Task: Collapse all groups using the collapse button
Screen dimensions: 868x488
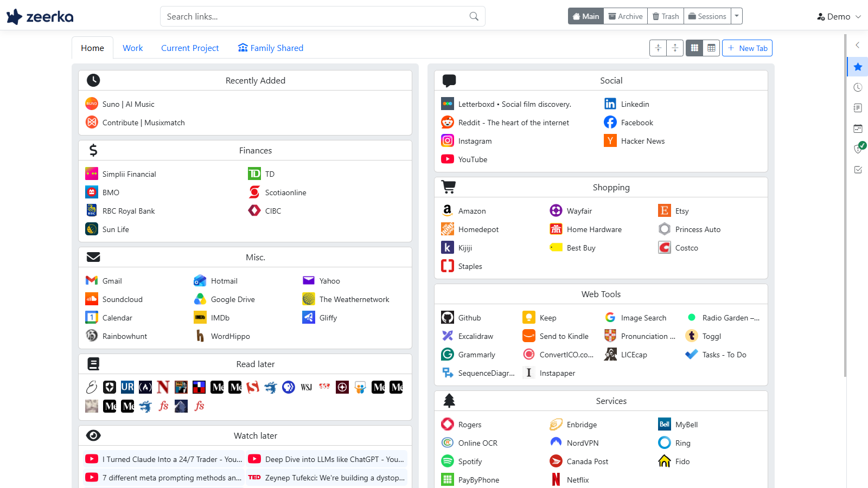Action: pyautogui.click(x=658, y=48)
